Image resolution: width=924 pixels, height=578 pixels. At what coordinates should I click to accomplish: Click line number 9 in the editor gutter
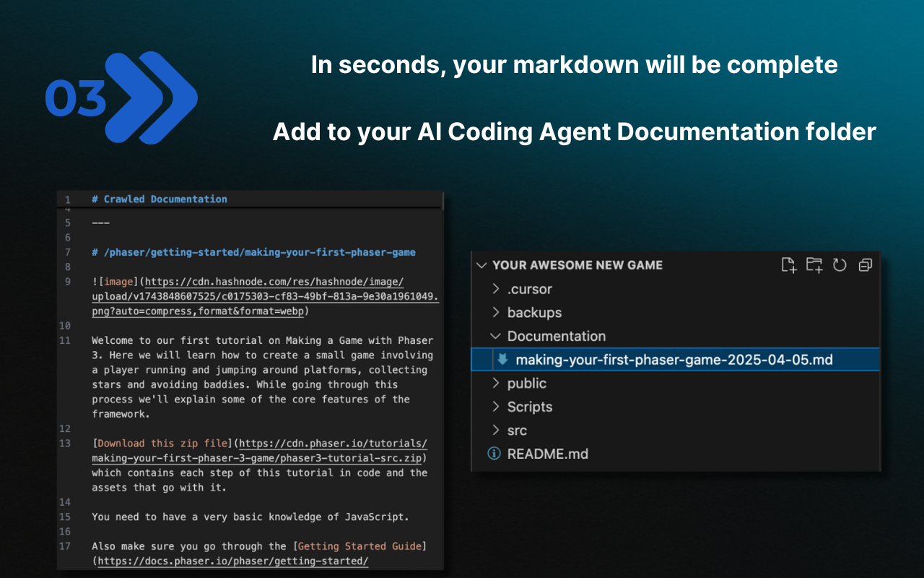68,282
